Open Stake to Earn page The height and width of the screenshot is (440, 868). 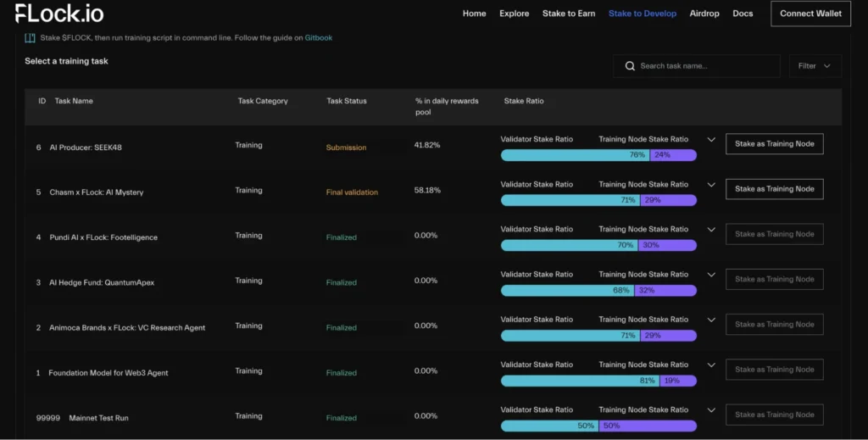(x=569, y=14)
